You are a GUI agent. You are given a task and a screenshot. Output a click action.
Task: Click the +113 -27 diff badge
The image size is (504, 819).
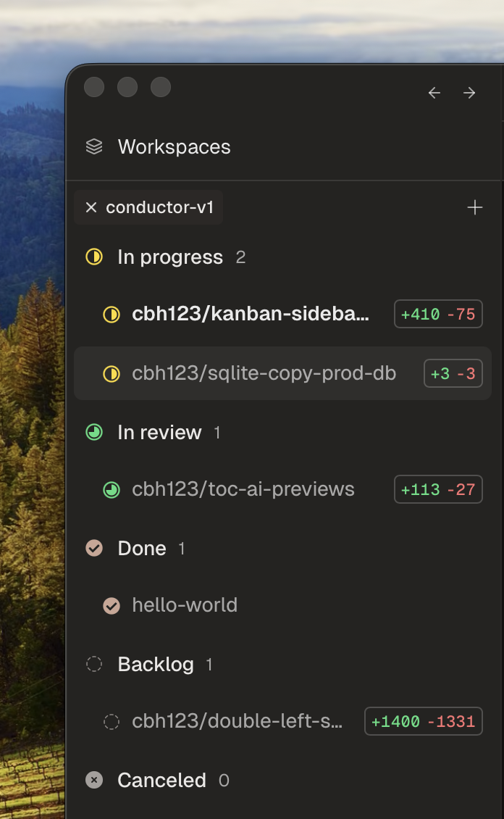[438, 490]
